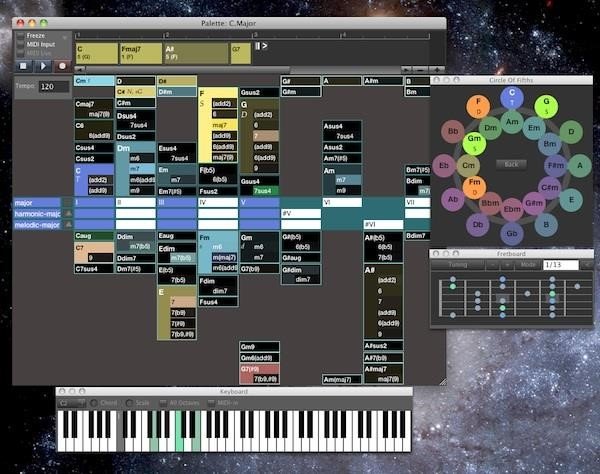
Task: Click the Gb node in Circle of Fifths
Action: click(x=512, y=233)
